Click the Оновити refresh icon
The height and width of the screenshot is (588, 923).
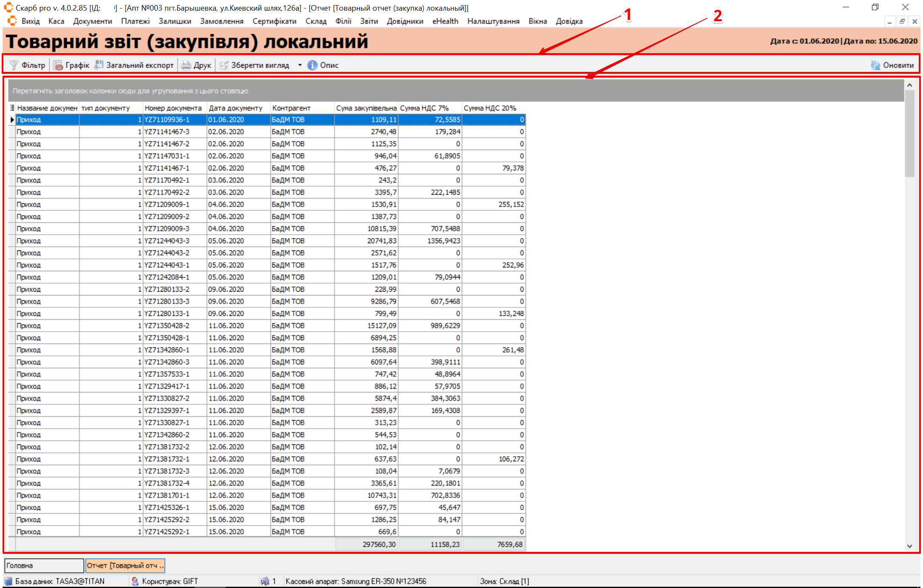(875, 65)
